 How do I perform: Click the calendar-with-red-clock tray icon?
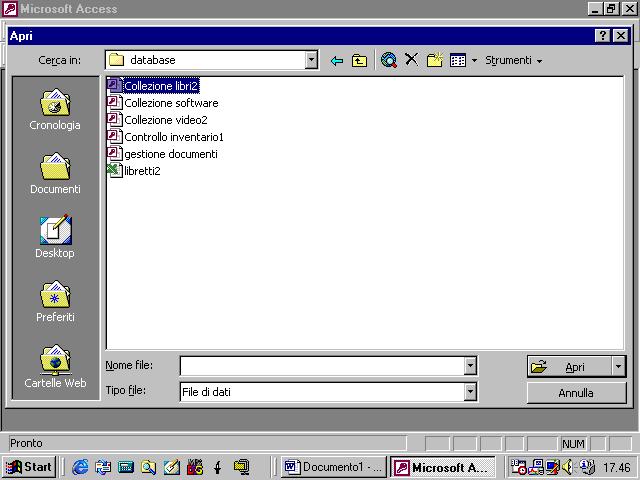tap(519, 467)
